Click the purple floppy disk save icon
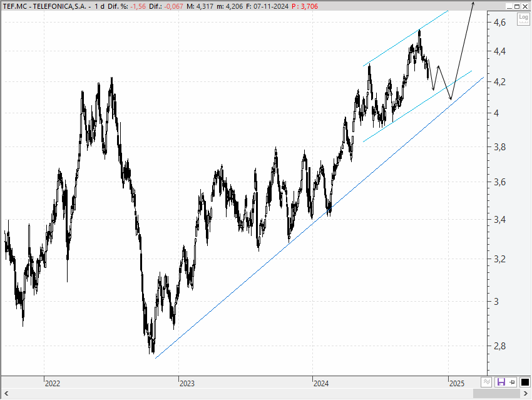The image size is (532, 400). click(501, 382)
